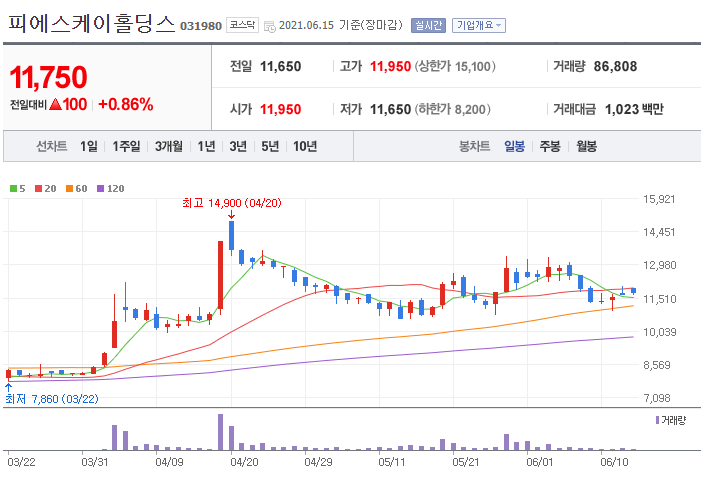Screen dimensions: 701x491
Task: Click the 하한가 8,200 text
Action: [x=453, y=109]
